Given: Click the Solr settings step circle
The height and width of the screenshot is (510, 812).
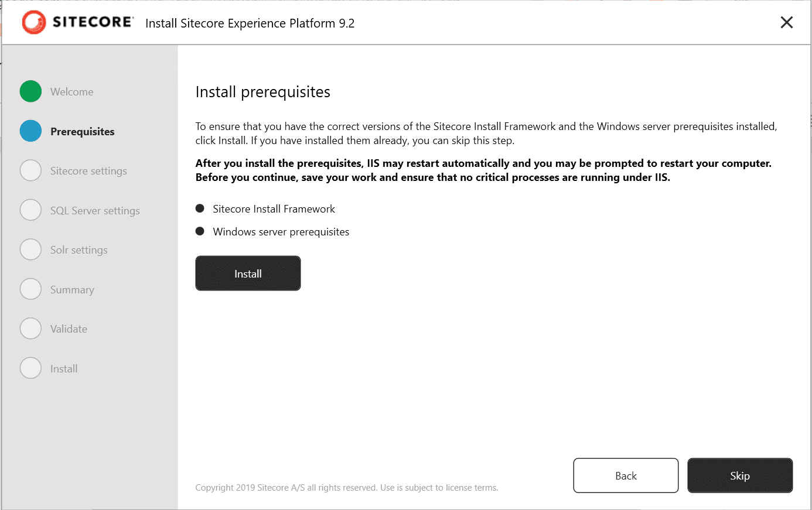Looking at the screenshot, I should pyautogui.click(x=30, y=249).
